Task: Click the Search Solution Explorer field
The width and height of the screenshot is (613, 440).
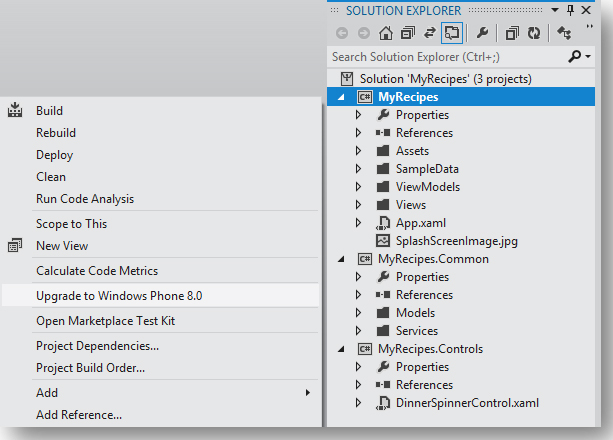Action: coord(448,57)
